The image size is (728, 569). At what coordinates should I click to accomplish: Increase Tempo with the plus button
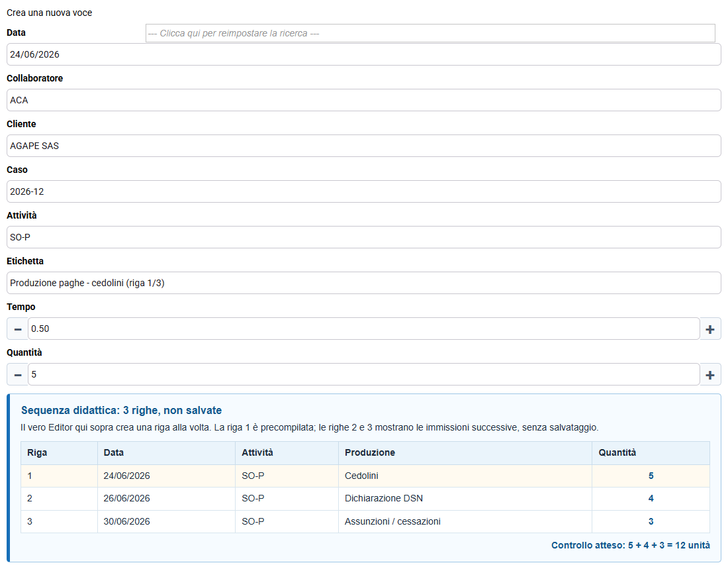[710, 329]
